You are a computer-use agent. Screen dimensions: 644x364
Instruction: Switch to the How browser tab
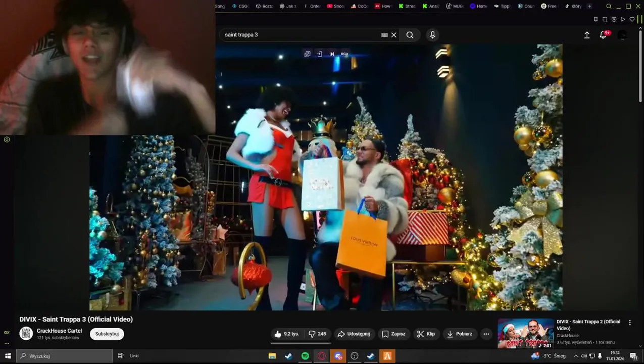tap(383, 6)
